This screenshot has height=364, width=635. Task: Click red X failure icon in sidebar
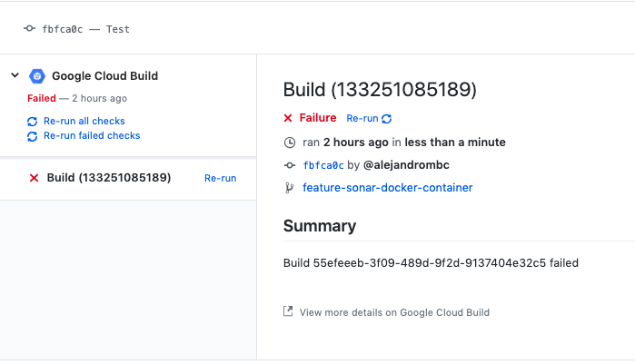[x=34, y=178]
